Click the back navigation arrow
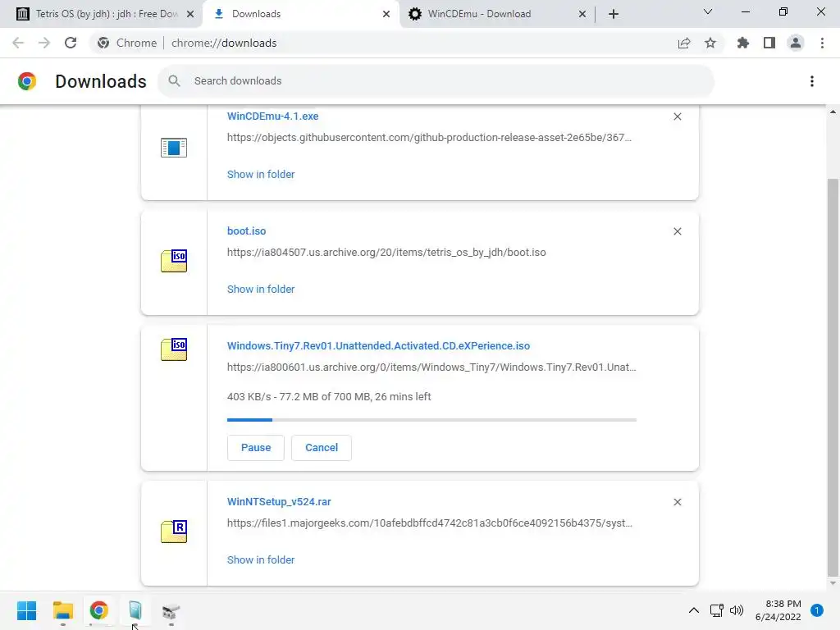840x630 pixels. click(18, 43)
